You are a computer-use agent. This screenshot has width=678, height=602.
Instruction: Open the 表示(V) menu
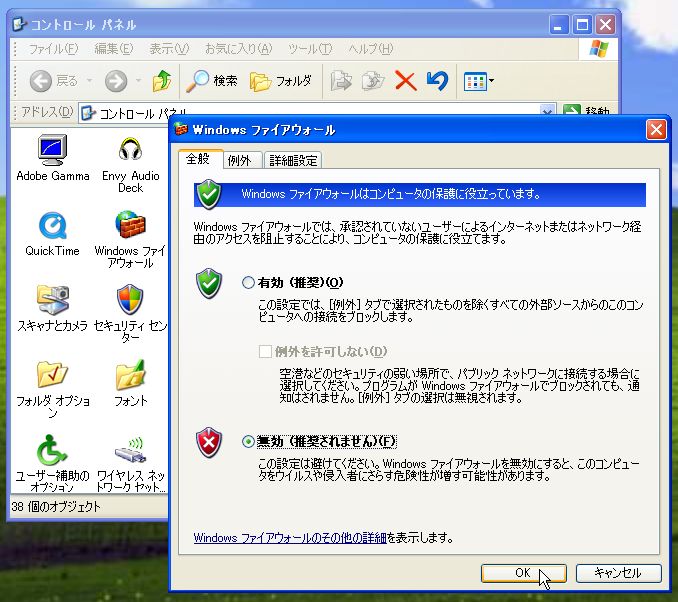169,49
